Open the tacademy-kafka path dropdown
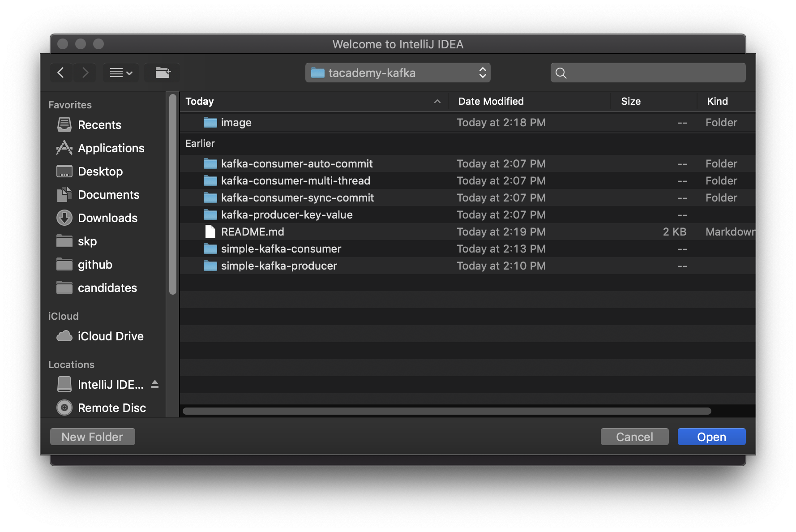 398,73
